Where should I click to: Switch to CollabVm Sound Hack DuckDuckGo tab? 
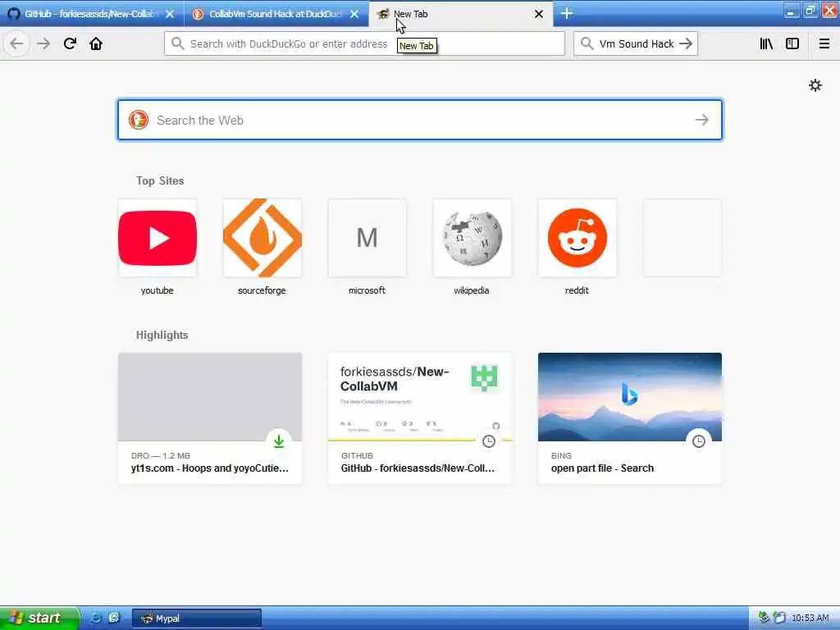[276, 14]
